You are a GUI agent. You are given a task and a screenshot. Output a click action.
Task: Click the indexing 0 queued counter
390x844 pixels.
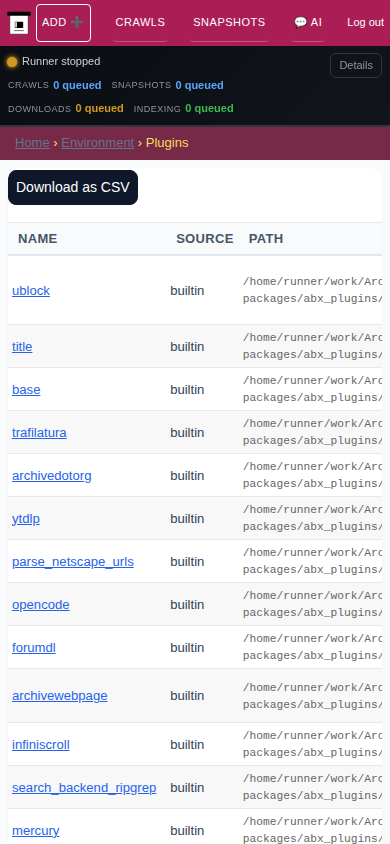(x=209, y=108)
